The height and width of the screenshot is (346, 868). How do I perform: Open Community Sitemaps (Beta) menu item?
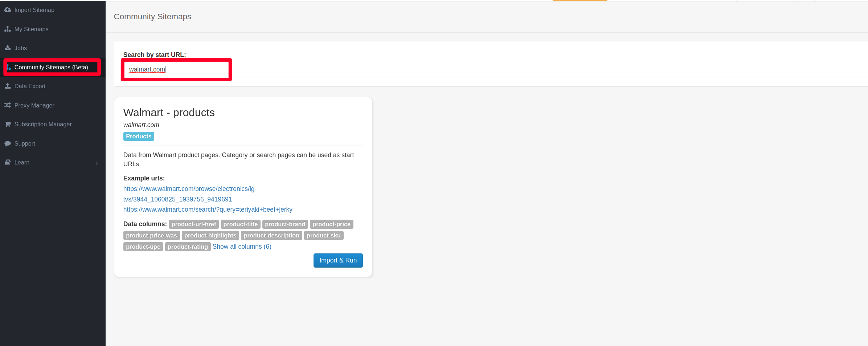click(x=51, y=67)
